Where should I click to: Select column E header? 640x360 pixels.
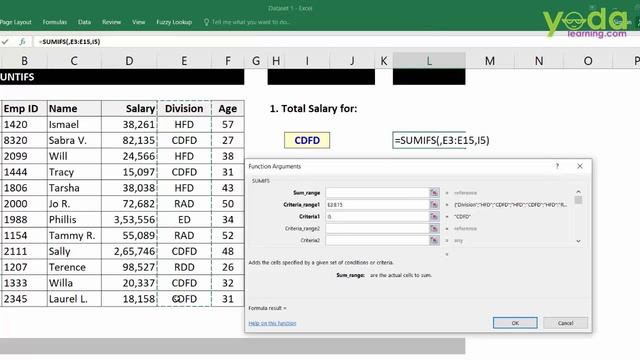point(184,61)
